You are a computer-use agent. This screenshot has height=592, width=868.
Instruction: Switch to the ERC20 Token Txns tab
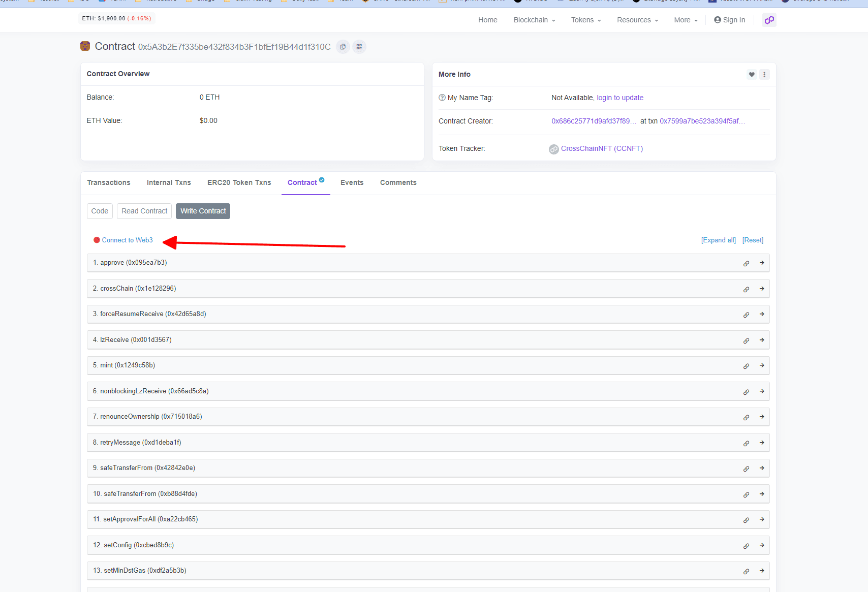[x=239, y=182]
